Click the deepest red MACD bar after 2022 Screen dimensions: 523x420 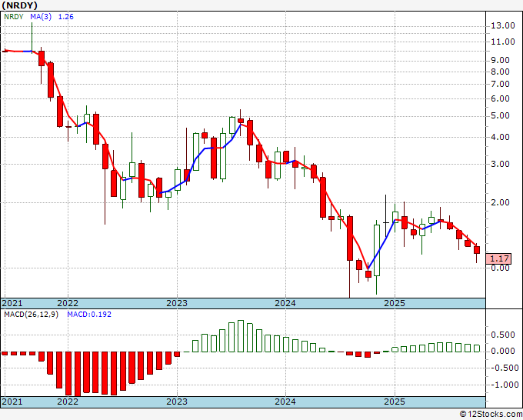click(x=78, y=374)
